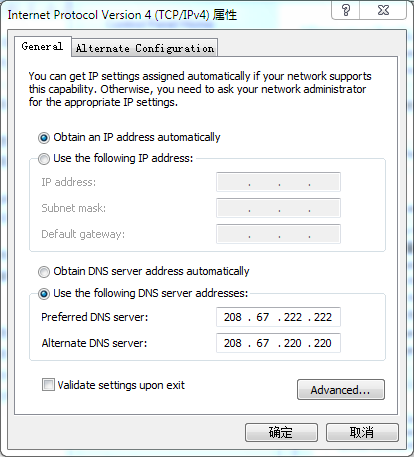Click the Alternate DNS server field
414x457 pixels.
coord(278,343)
